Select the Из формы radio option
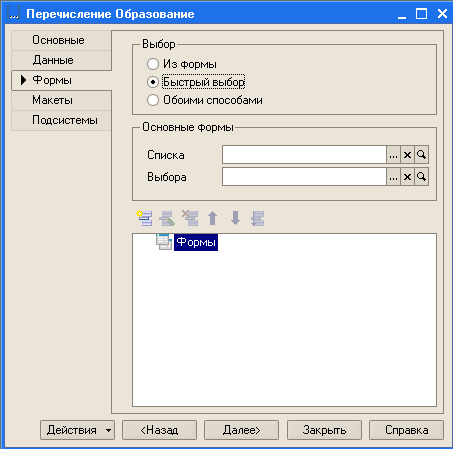This screenshot has height=449, width=453. [153, 64]
